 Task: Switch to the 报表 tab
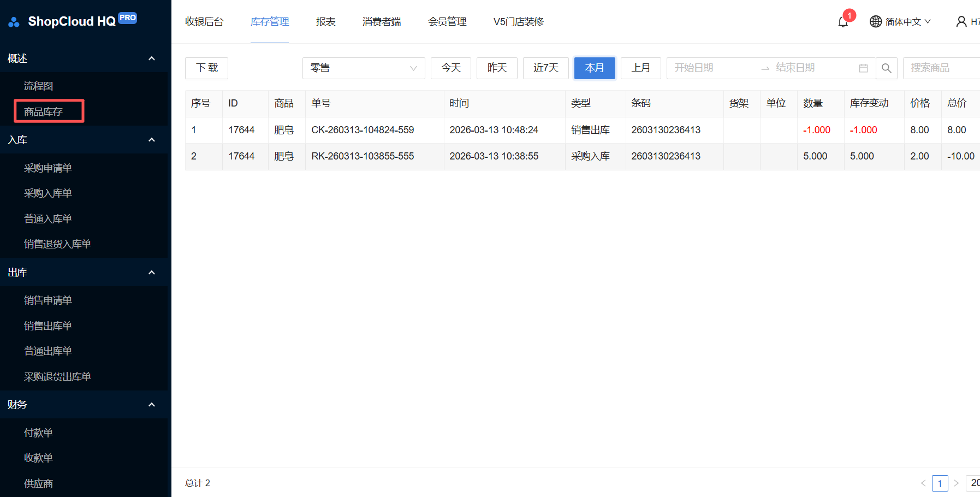pyautogui.click(x=325, y=22)
